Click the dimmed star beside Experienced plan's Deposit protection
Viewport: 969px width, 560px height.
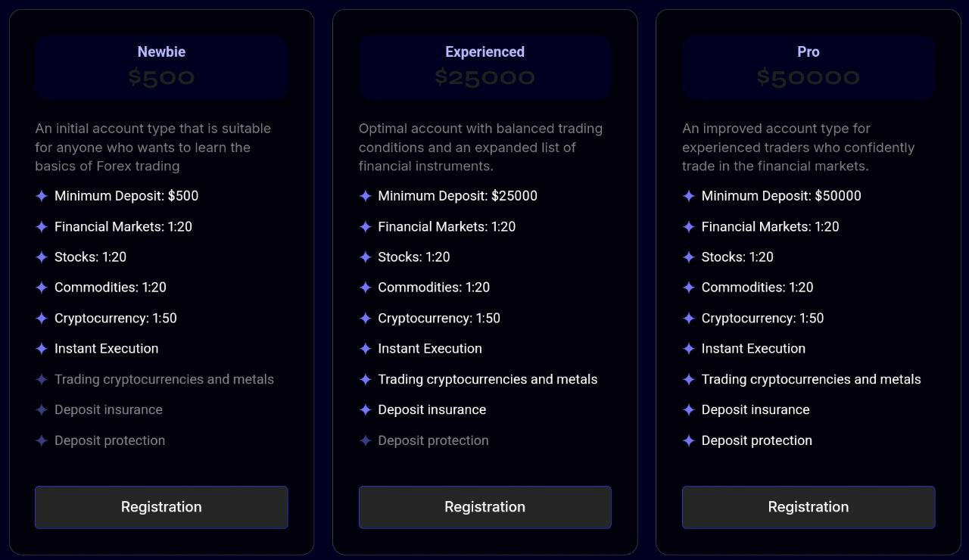click(x=365, y=440)
